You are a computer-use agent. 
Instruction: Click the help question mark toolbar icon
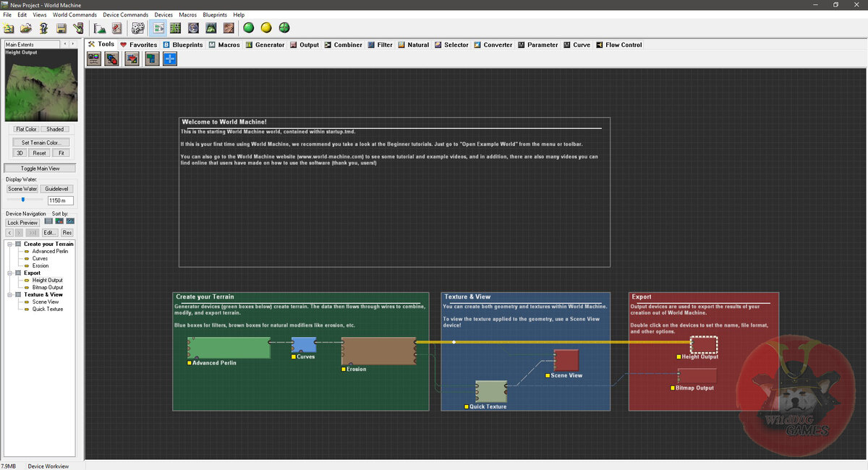43,28
